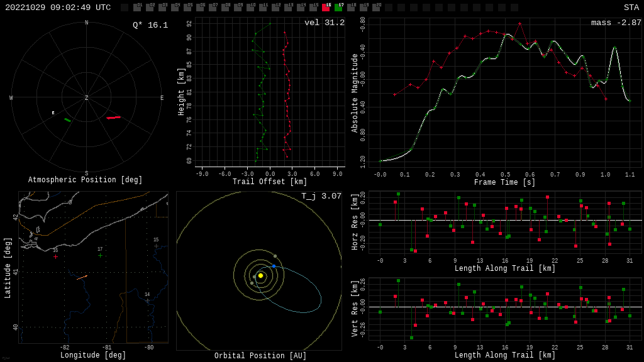Select station indicator box 13

tap(288, 7)
